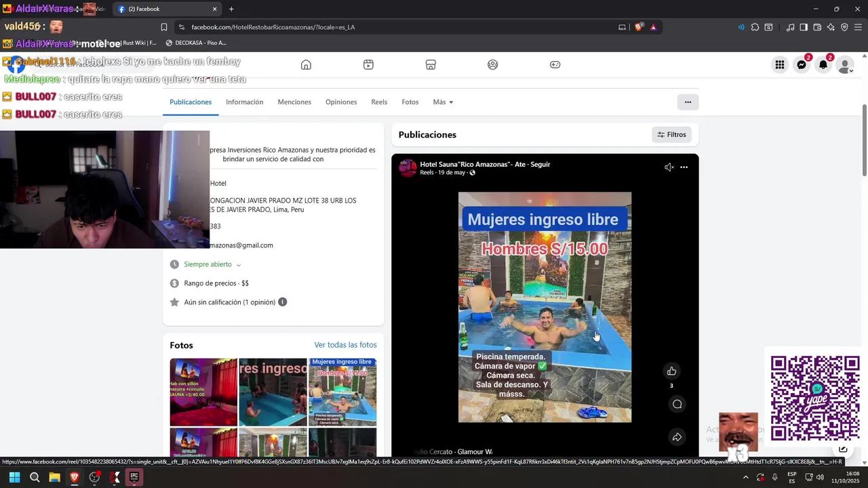
Task: Open a new browser tab with plus
Action: (x=231, y=9)
